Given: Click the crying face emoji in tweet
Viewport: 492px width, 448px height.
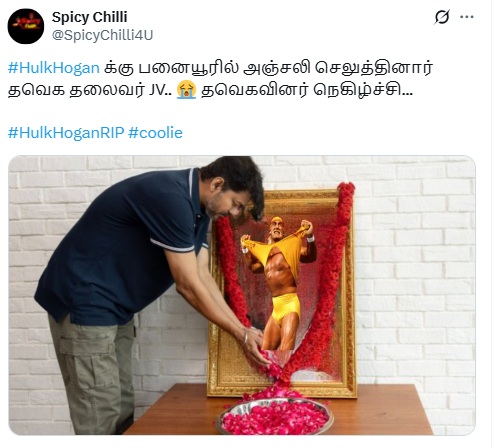Looking at the screenshot, I should click(187, 90).
